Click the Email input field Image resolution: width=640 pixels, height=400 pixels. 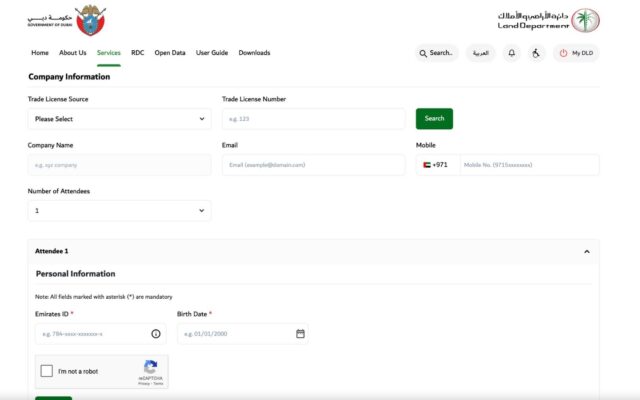pos(313,164)
